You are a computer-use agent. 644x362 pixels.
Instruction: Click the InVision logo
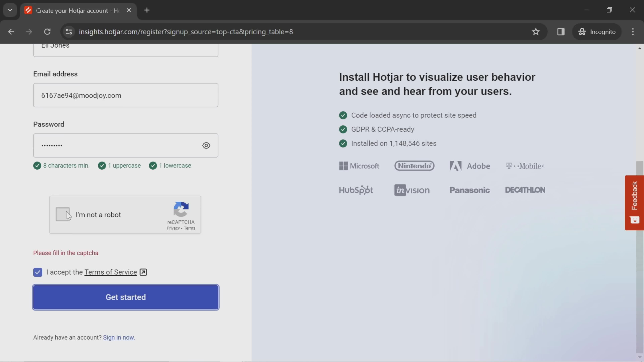point(412,190)
